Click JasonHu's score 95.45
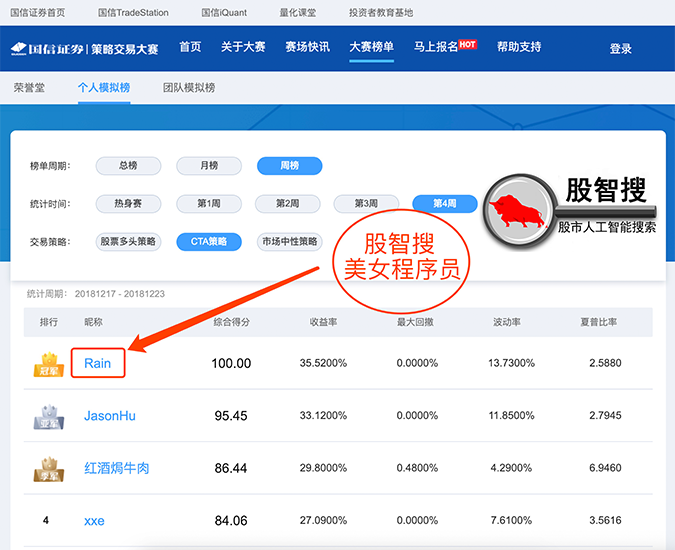The height and width of the screenshot is (550, 675). (231, 416)
